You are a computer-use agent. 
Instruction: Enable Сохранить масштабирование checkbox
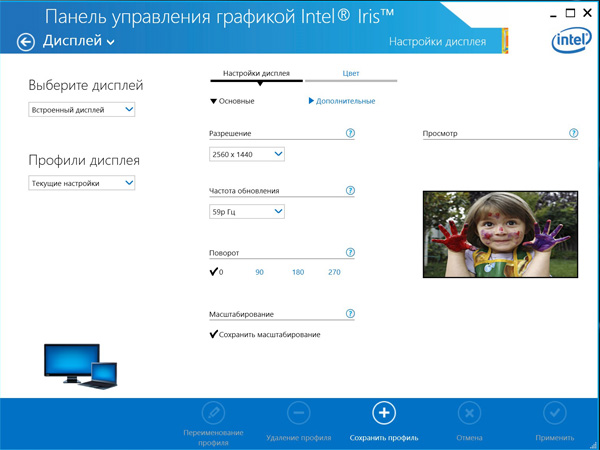(214, 334)
